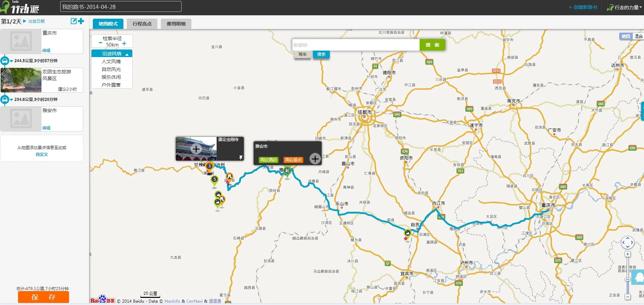Select the 驾车 search mode
The height and width of the screenshot is (305, 644).
[x=303, y=54]
